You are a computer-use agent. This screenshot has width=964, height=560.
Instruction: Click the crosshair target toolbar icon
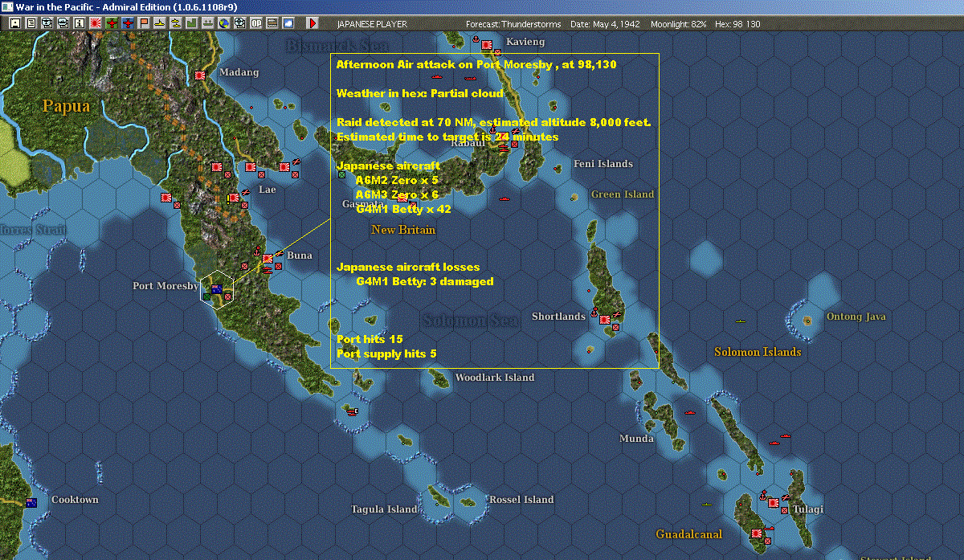pos(239,23)
